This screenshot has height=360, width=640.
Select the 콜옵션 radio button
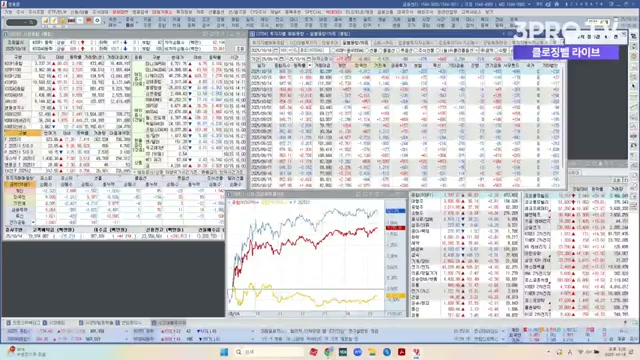[x=381, y=50]
